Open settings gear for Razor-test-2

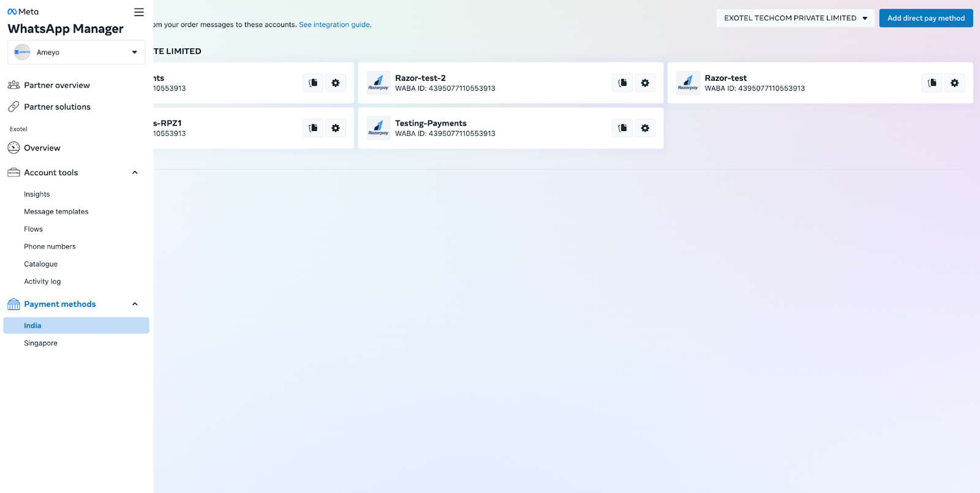coord(645,83)
